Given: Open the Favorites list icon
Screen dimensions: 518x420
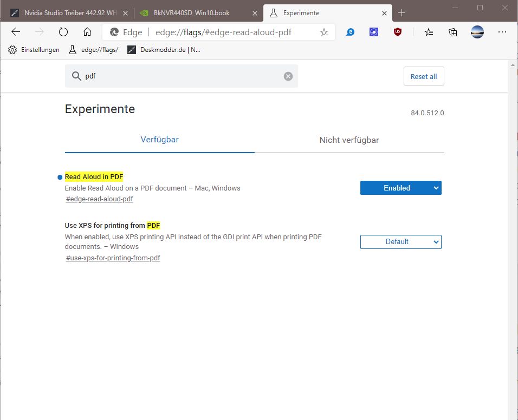Looking at the screenshot, I should (429, 32).
